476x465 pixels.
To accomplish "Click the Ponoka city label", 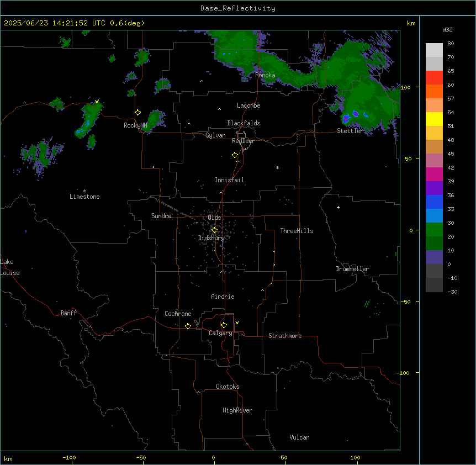I will click(265, 75).
